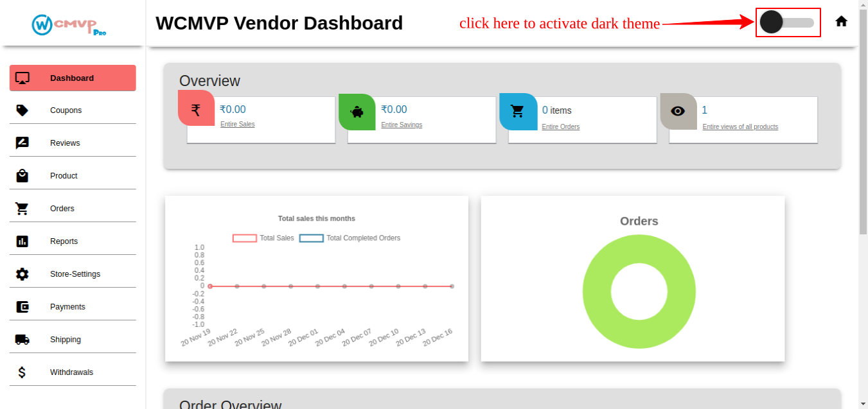Screen dimensions: 868x409
Task: Click the home icon in header
Action: coord(842,21)
